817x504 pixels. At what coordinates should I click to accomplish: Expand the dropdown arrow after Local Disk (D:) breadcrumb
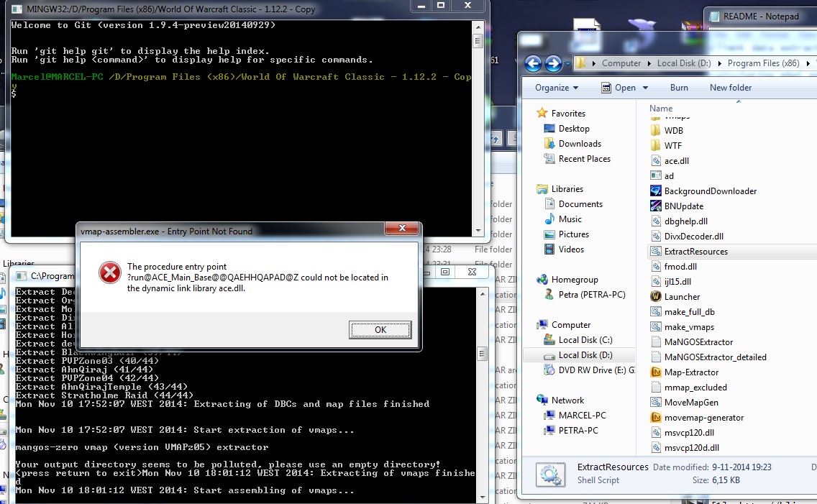(x=719, y=63)
